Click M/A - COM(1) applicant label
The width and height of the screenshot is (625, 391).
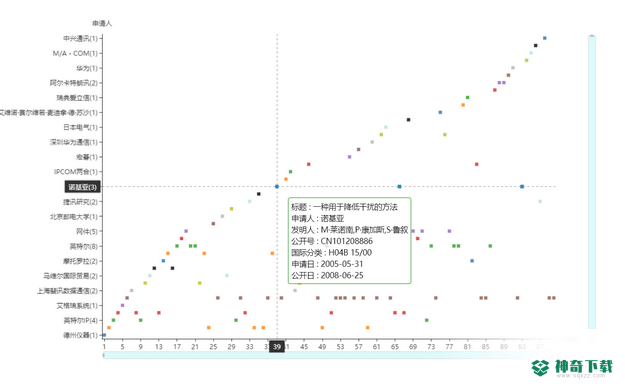point(75,53)
